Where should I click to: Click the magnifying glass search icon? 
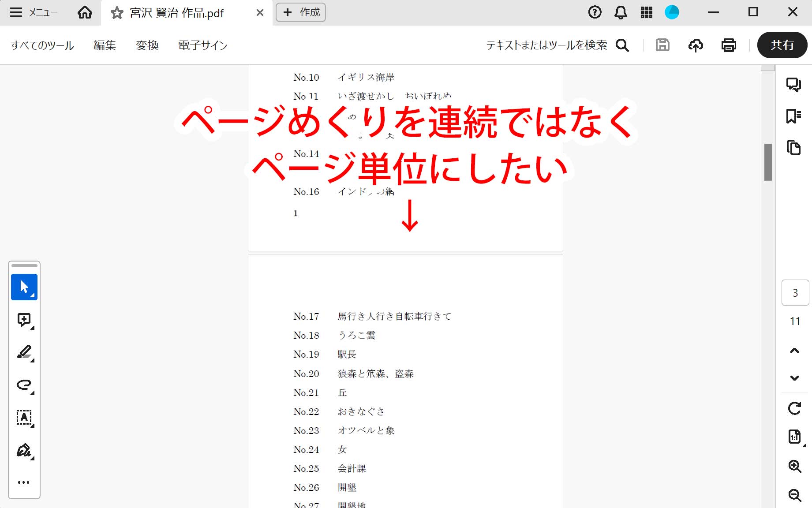coord(622,45)
